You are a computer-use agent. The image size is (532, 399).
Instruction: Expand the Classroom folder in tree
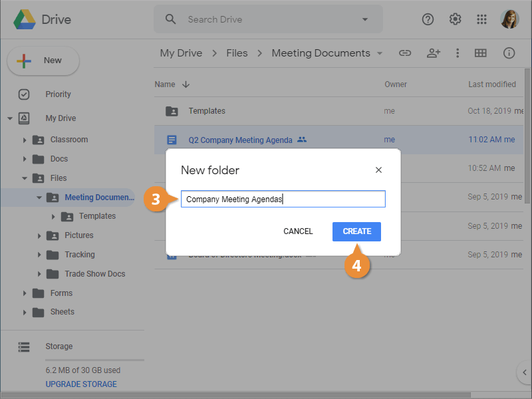coord(25,140)
